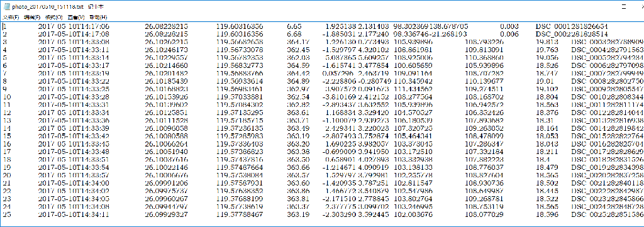Click the value 109.268052 in row 14
This screenshot has height=227, width=644.
(x=484, y=129)
